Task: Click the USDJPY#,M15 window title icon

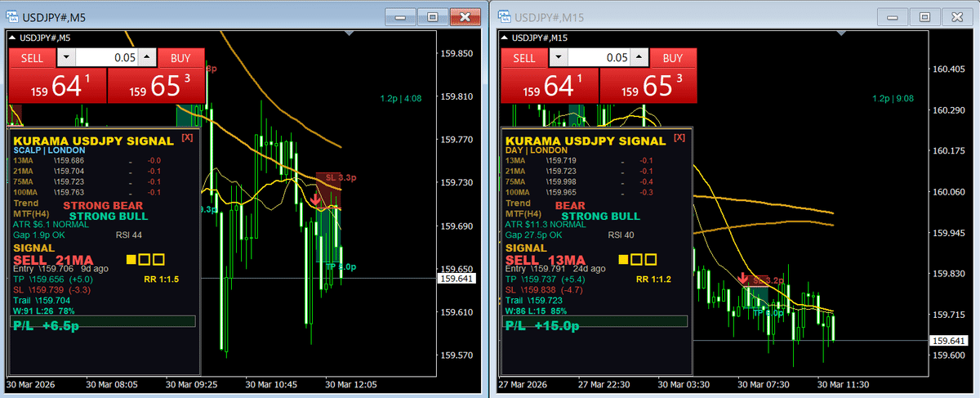Action: click(505, 16)
